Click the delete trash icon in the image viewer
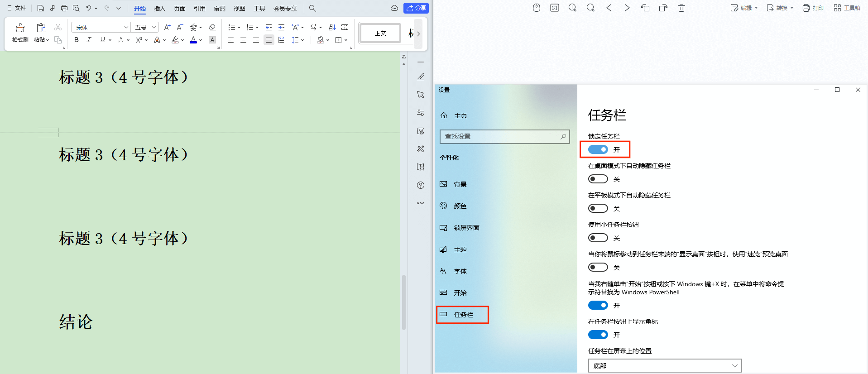Screen dimensions: 868x374 (x=681, y=8)
